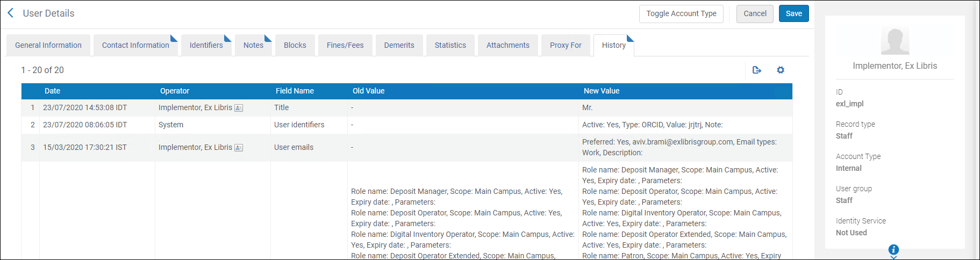Viewport: 980px width, 260px height.
Task: Expand sidebar with the bottom chevron
Action: pyautogui.click(x=893, y=257)
